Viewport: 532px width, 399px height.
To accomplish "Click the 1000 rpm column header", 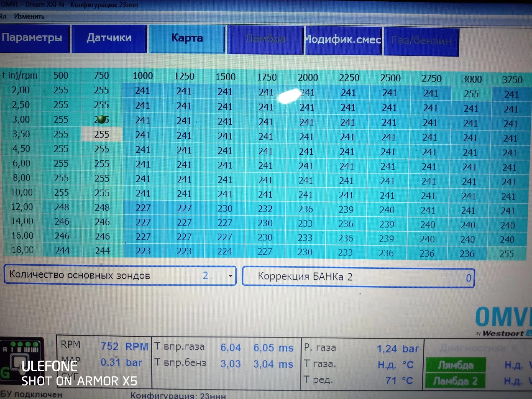I will (143, 76).
